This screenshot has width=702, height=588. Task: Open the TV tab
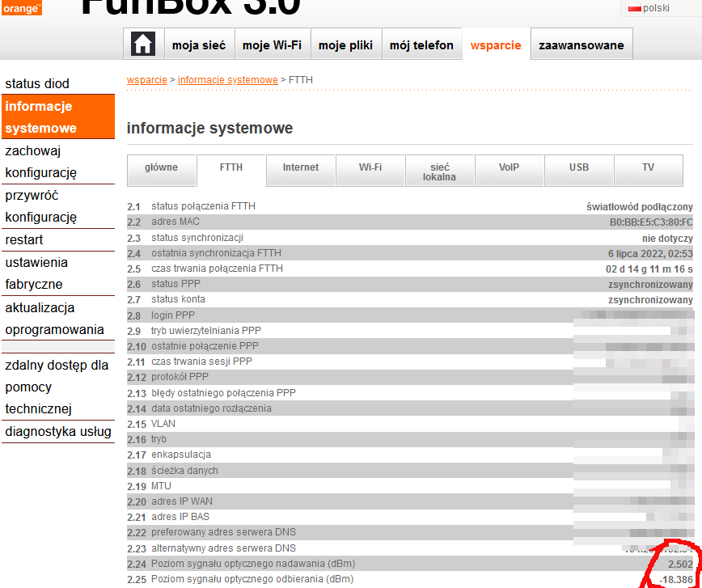648,168
